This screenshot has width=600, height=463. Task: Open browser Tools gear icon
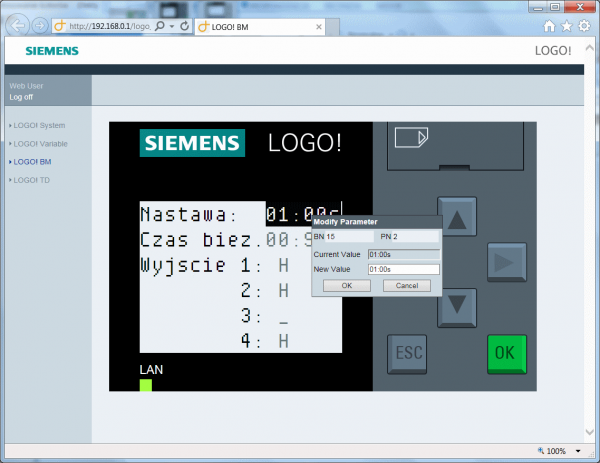coord(584,26)
